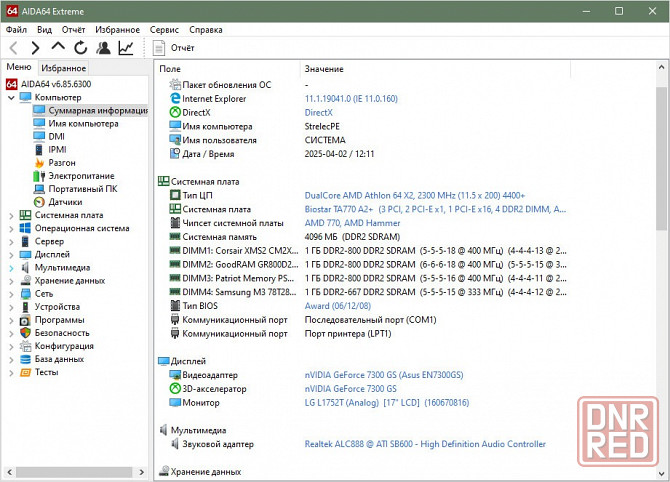Expand the Дисплей tree node
Image resolution: width=670 pixels, height=482 pixels.
tap(12, 255)
